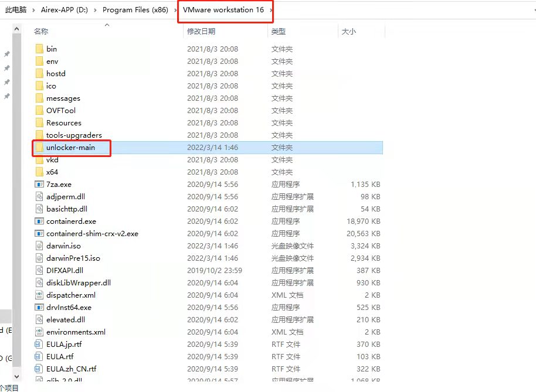Click the 20,563 KB size value
The width and height of the screenshot is (536, 392).
[364, 234]
